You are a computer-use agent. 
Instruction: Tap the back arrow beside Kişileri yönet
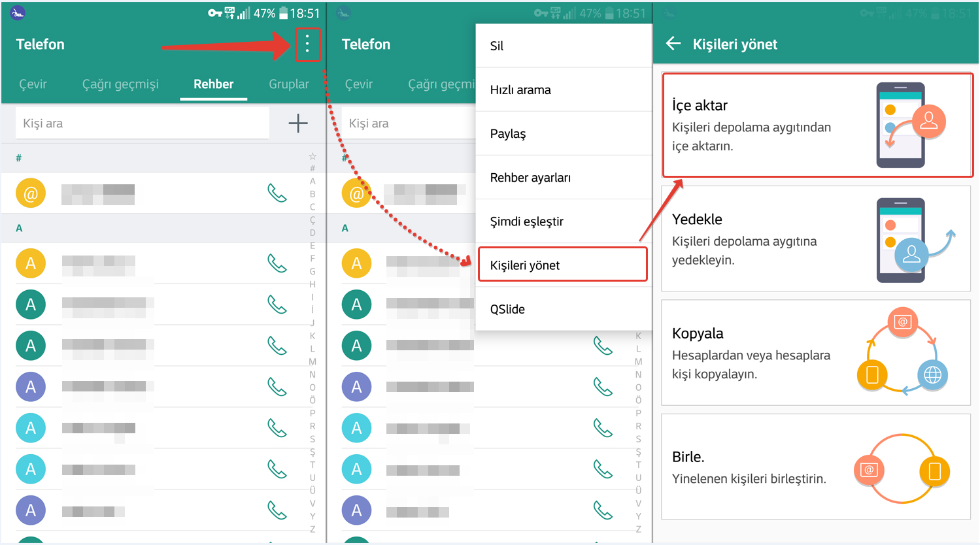click(x=673, y=44)
